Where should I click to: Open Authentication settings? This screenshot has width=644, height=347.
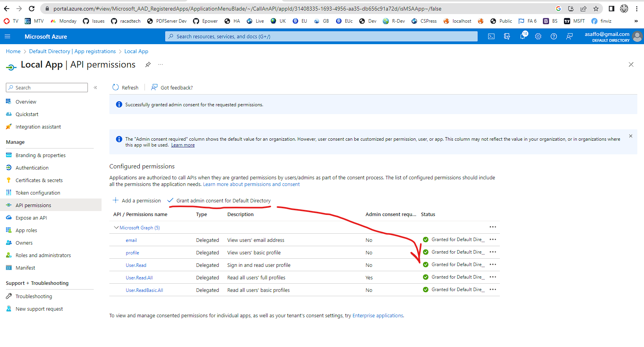point(32,168)
